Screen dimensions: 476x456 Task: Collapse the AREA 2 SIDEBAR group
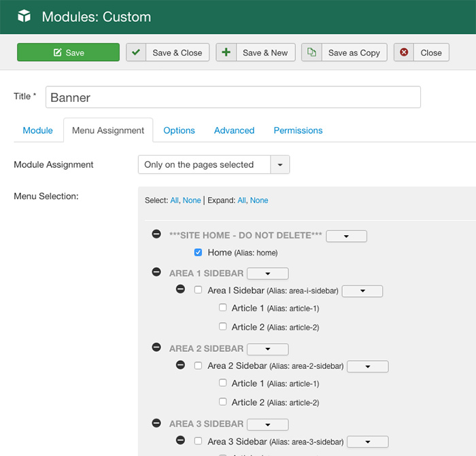[156, 347]
